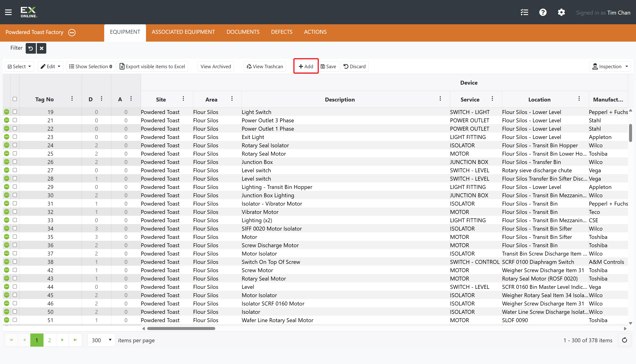Reset the filter with the undo icon
The image size is (636, 364).
[31, 48]
